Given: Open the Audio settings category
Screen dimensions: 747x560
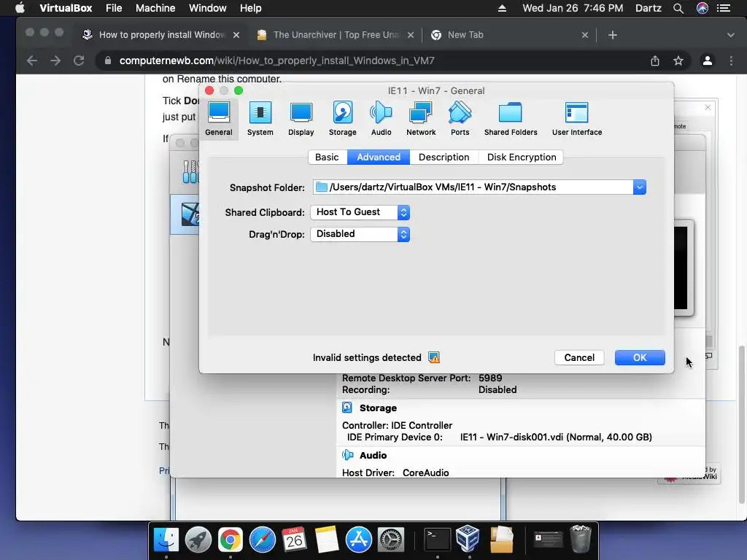Looking at the screenshot, I should pyautogui.click(x=381, y=119).
